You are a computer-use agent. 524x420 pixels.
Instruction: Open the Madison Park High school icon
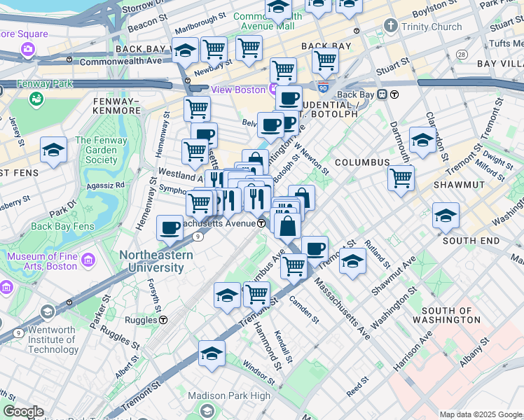click(x=207, y=410)
